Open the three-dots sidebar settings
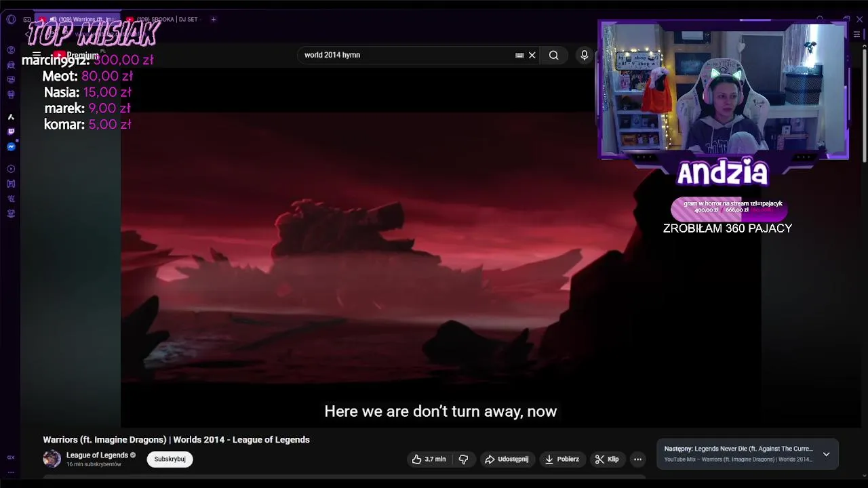This screenshot has height=488, width=868. point(11,472)
